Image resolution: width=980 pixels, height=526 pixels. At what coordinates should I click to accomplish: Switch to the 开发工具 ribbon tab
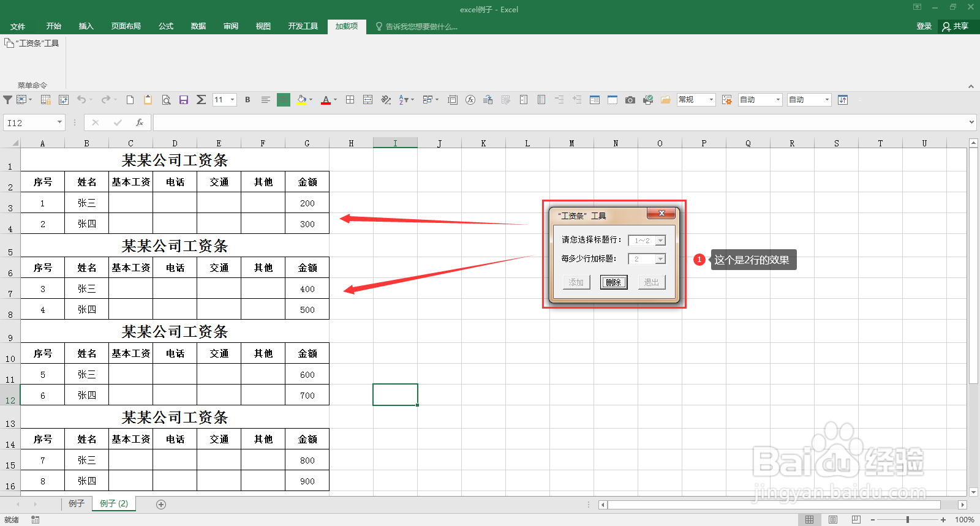pyautogui.click(x=303, y=26)
